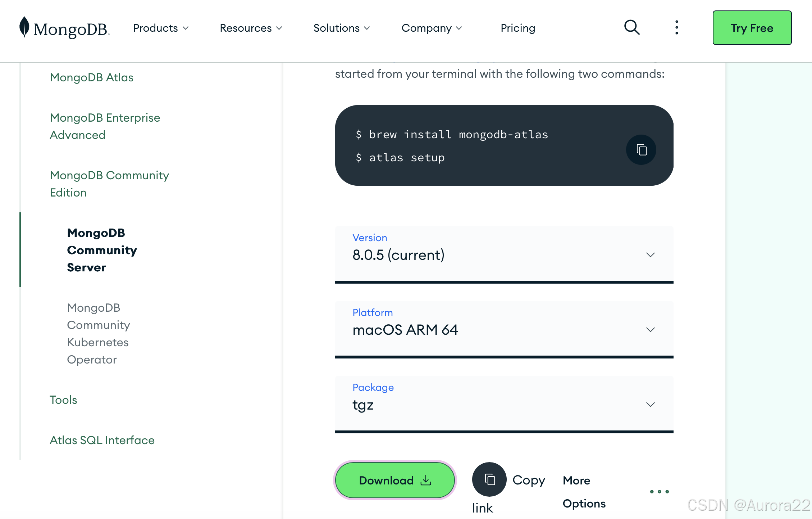Open the search magnifier icon
The image size is (812, 519).
coord(632,27)
